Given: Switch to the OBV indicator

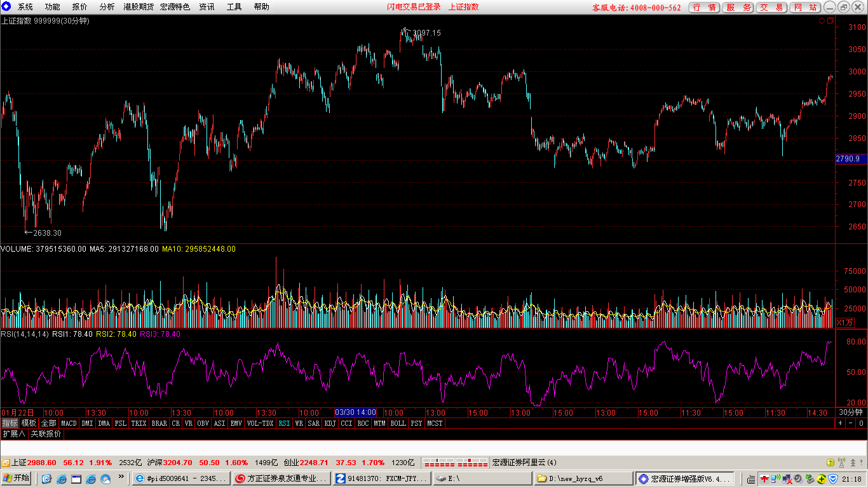Looking at the screenshot, I should [x=203, y=423].
